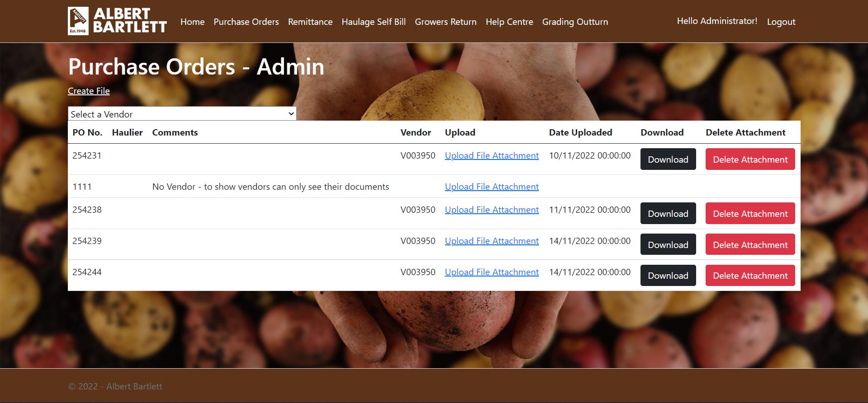Log out using the Logout link
This screenshot has height=403, width=868.
pos(781,22)
